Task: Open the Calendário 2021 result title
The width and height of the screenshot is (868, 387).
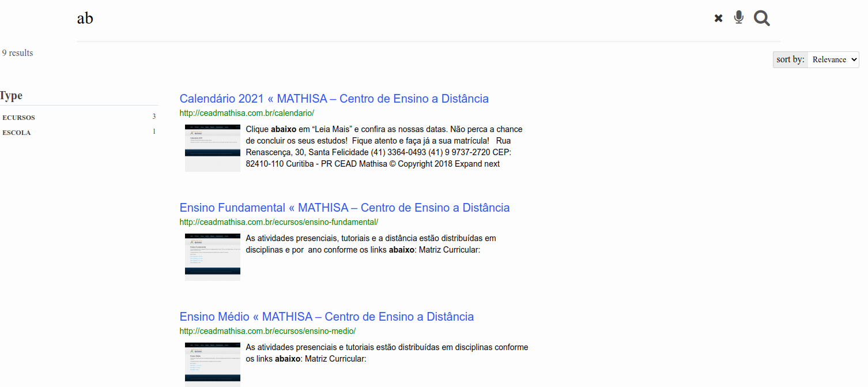Action: (x=334, y=99)
